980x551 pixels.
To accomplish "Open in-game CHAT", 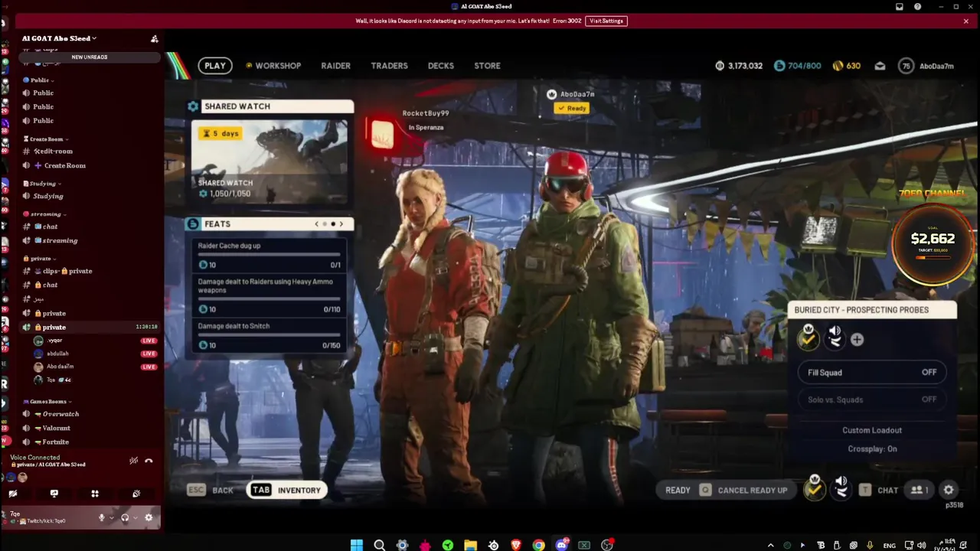I will pyautogui.click(x=878, y=491).
